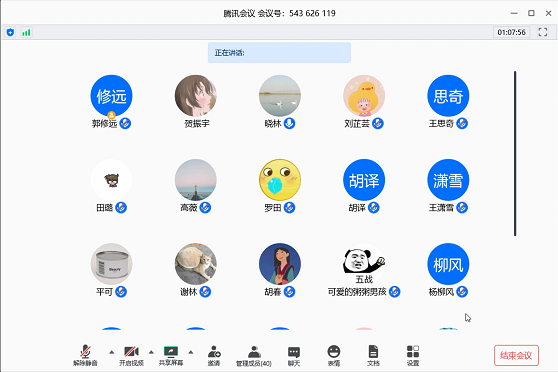Enter full screen mode
This screenshot has height=372, width=558.
coord(543,32)
